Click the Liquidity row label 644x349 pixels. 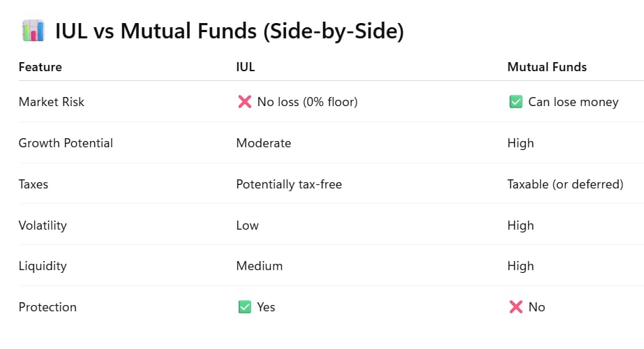coord(43,266)
